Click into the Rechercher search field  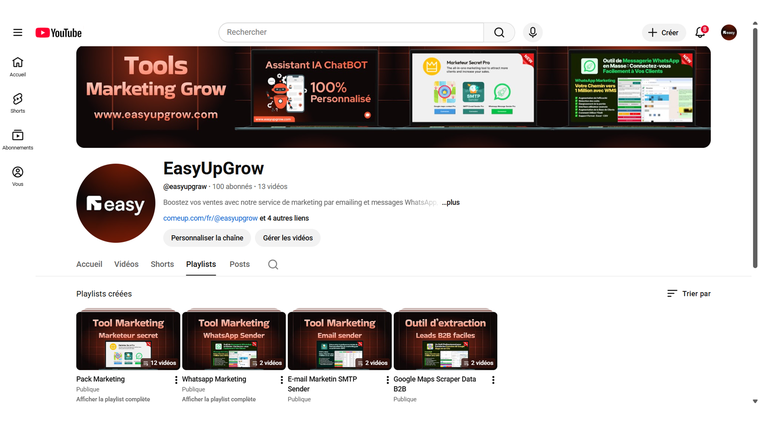(353, 32)
